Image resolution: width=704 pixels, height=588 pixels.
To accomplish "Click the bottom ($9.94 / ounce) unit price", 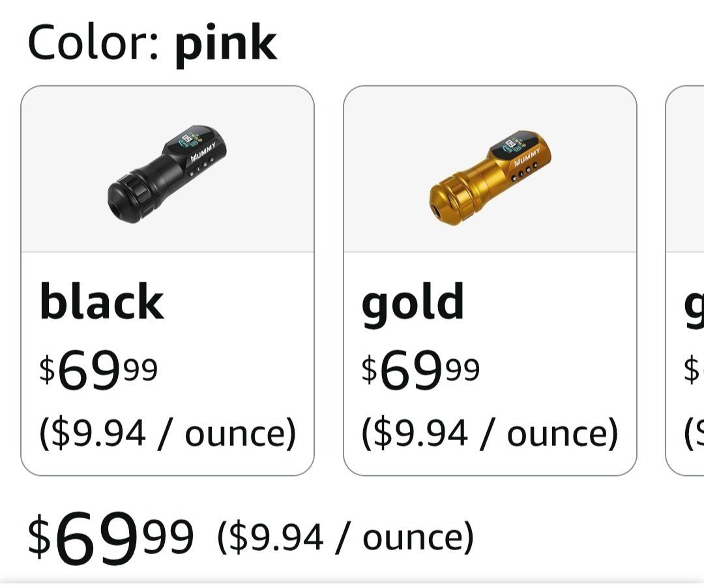I will pos(345,537).
